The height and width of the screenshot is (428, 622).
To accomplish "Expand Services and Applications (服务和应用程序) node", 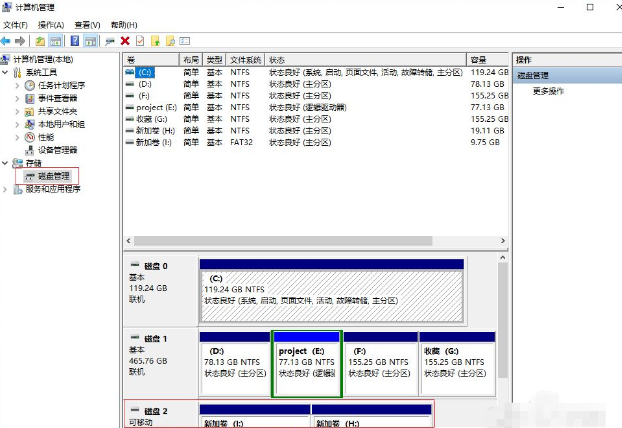I will tap(6, 189).
